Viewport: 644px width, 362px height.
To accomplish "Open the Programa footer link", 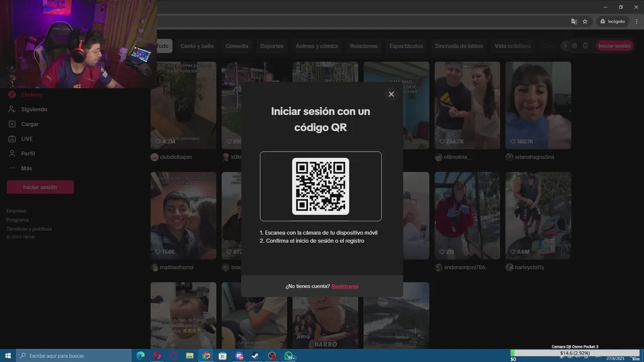I will (18, 220).
